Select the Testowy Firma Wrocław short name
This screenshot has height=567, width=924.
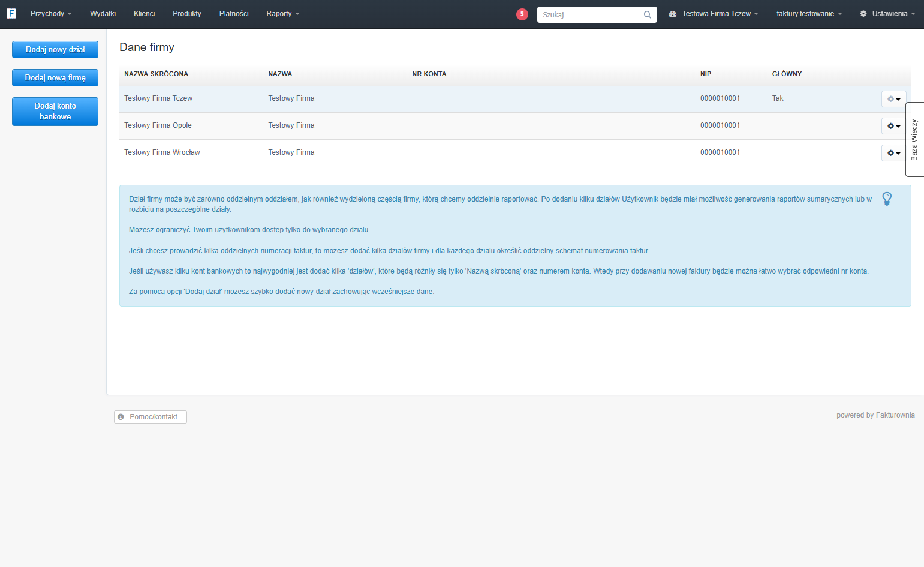click(162, 152)
